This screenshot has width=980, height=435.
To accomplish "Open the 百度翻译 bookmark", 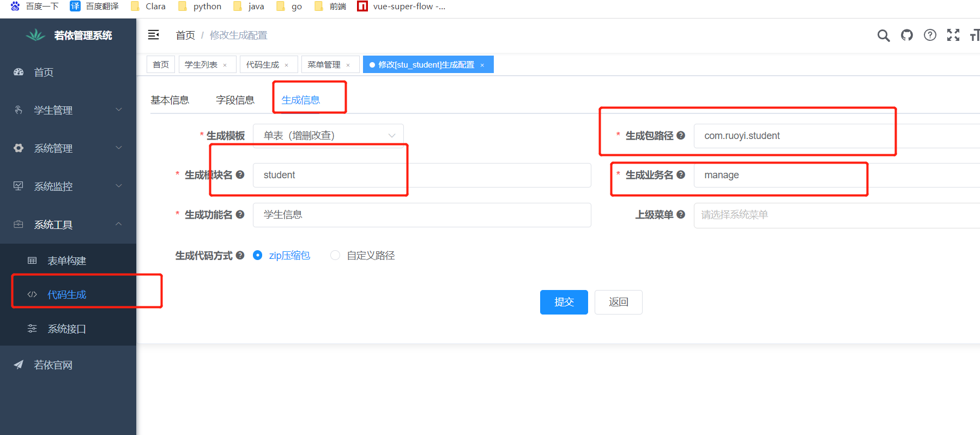I will pos(94,7).
